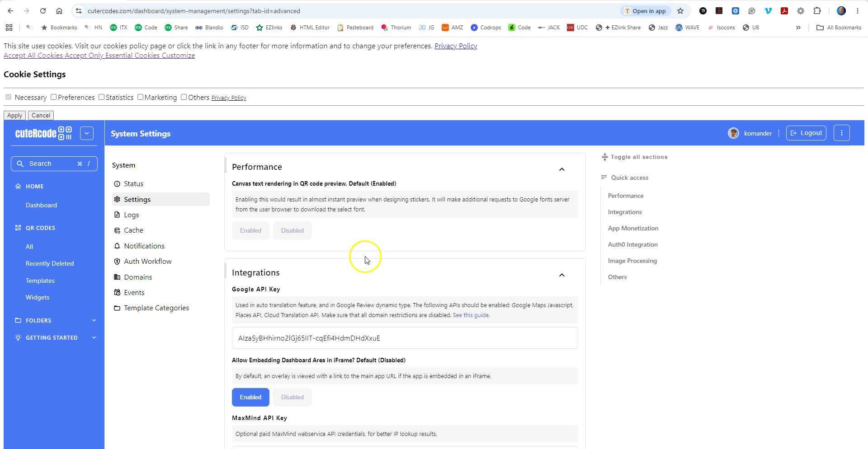
Task: Click the komander user avatar
Action: tap(733, 133)
